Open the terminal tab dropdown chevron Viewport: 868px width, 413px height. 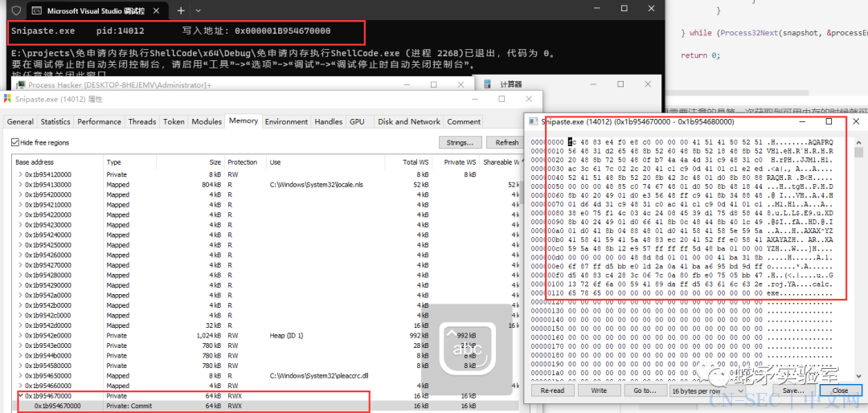point(199,10)
